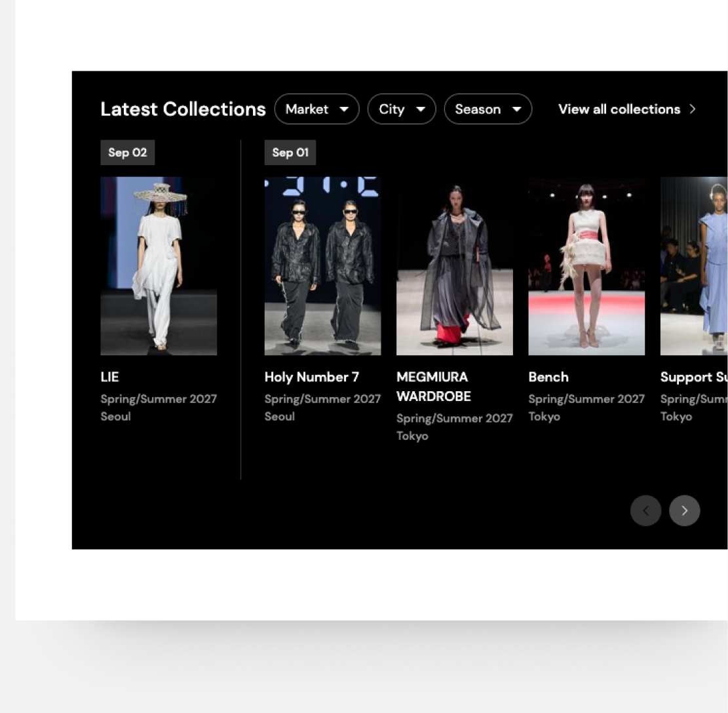
Task: Select the Bench collection title
Action: pyautogui.click(x=548, y=377)
